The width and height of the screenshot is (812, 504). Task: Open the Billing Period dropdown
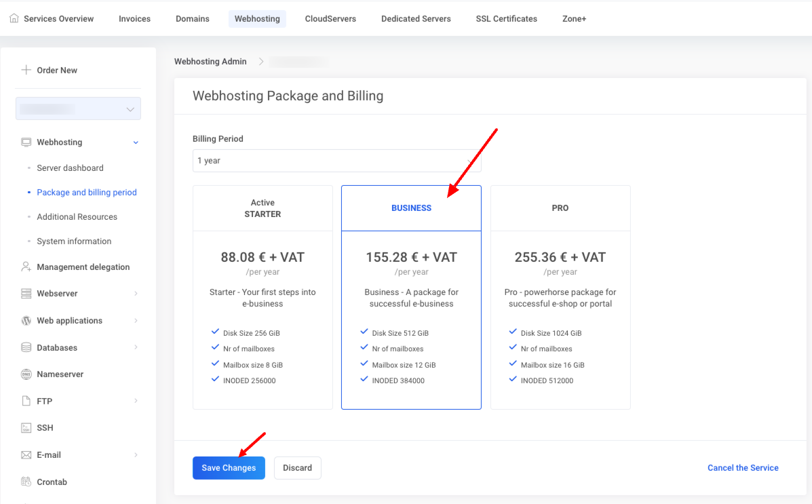pos(336,161)
